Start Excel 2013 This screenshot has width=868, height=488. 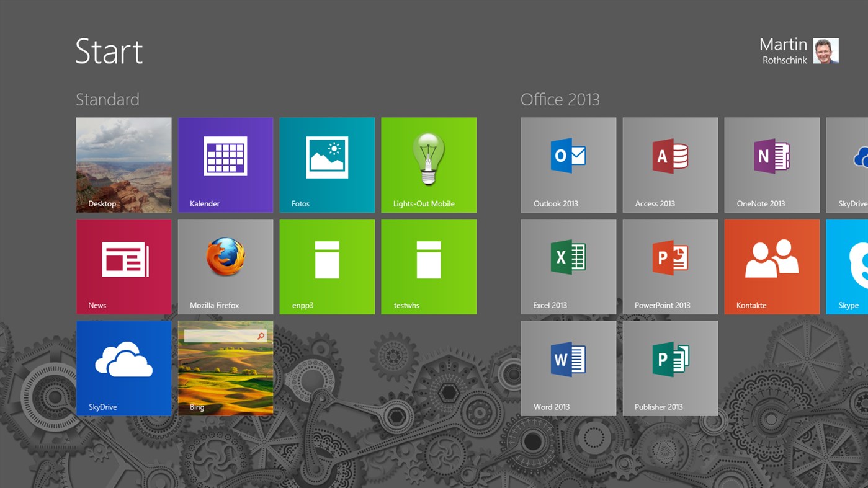tap(568, 266)
